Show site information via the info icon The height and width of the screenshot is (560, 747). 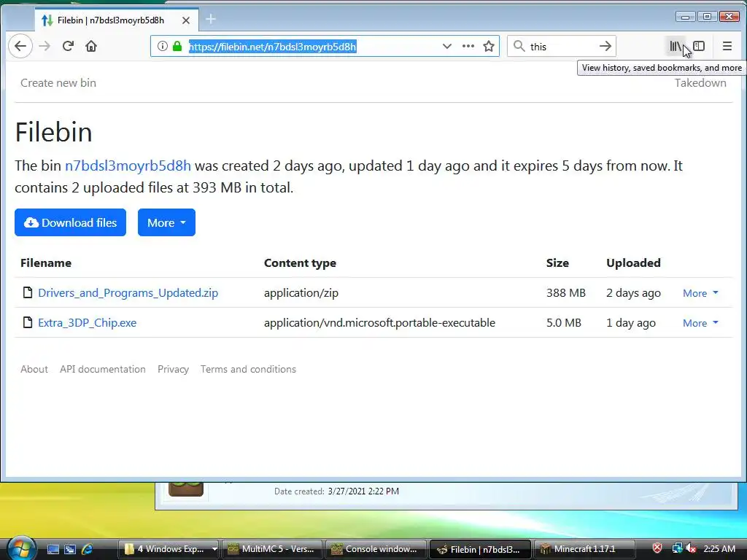(163, 46)
